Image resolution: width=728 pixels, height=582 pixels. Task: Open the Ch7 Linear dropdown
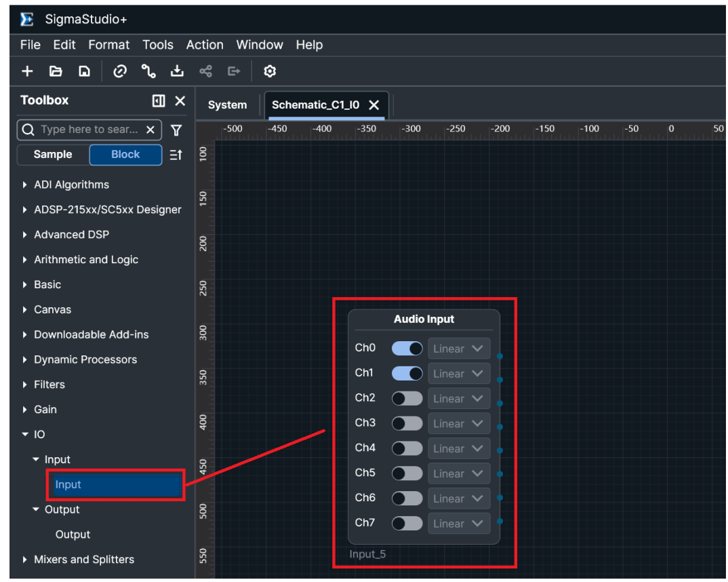tap(459, 524)
